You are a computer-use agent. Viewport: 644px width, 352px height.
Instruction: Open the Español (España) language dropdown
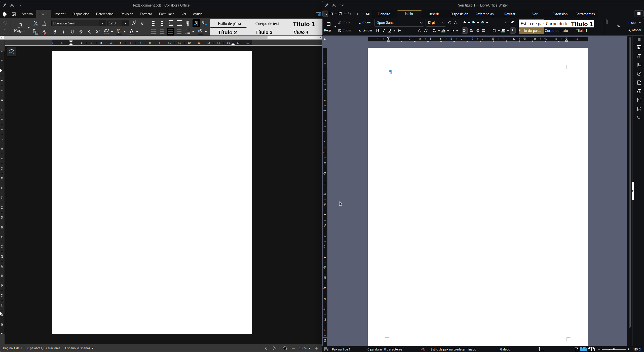pyautogui.click(x=79, y=348)
